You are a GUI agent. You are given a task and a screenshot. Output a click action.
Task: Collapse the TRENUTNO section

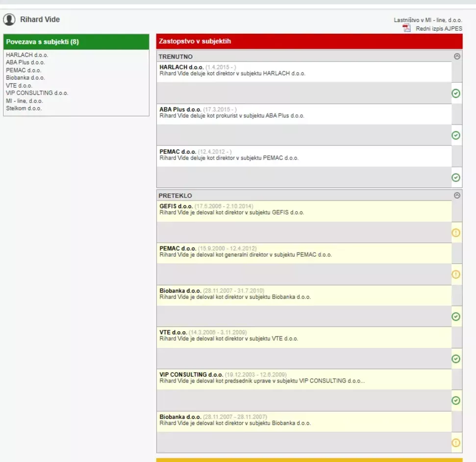[457, 56]
